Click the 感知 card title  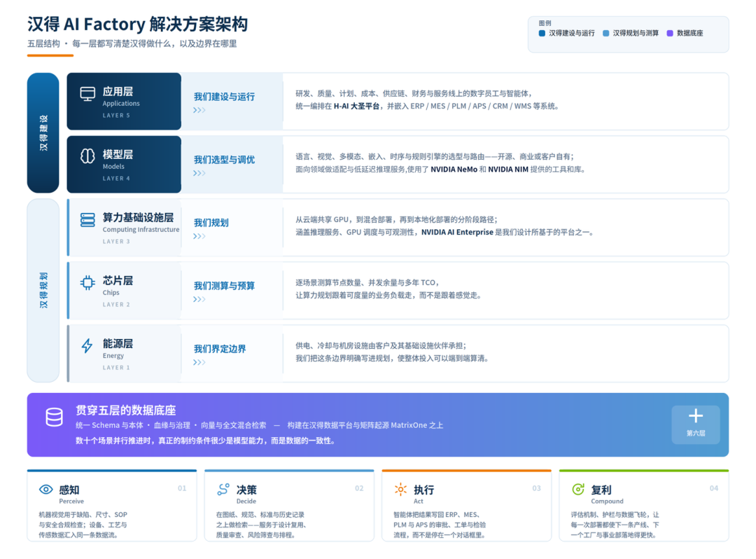pyautogui.click(x=69, y=490)
